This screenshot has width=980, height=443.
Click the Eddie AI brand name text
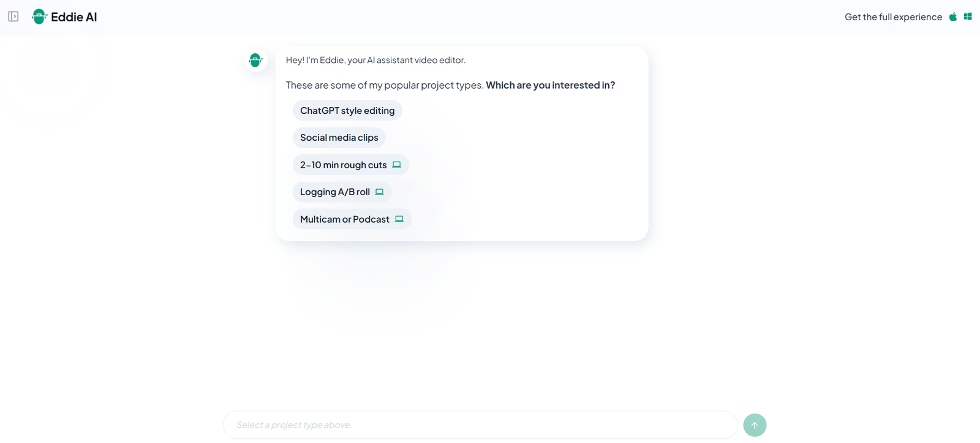[74, 17]
